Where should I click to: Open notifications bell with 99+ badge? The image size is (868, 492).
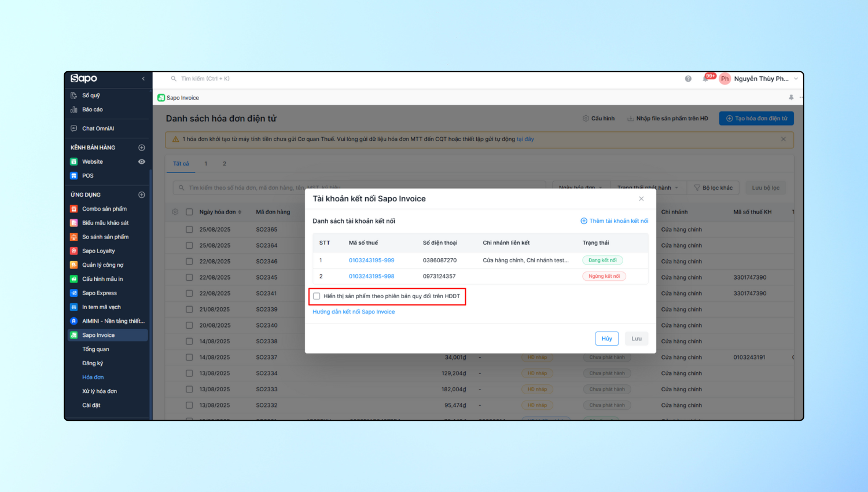(706, 79)
